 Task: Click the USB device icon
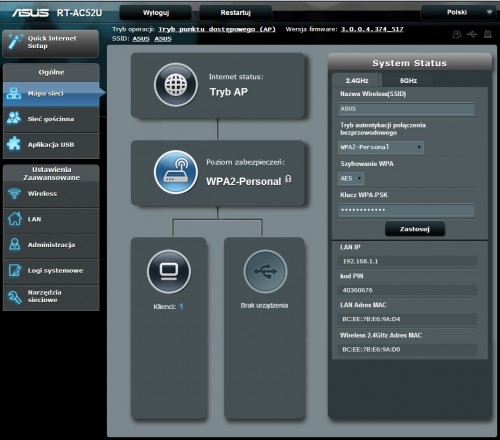point(265,271)
